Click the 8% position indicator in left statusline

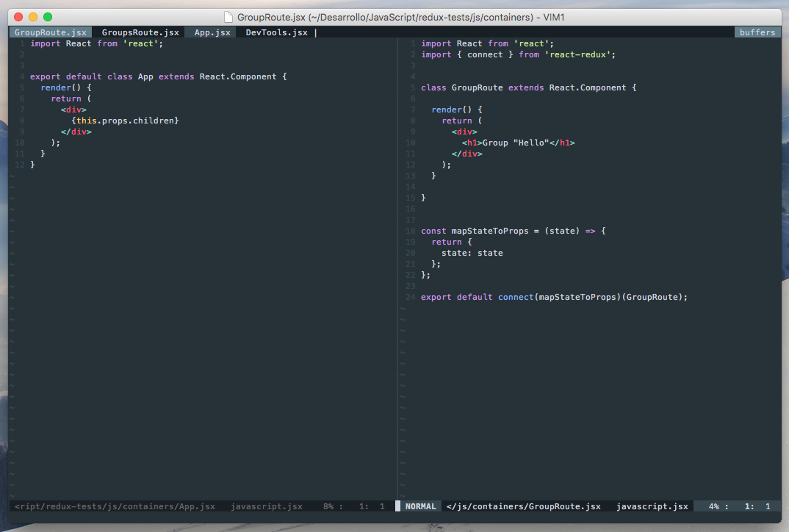tap(328, 506)
